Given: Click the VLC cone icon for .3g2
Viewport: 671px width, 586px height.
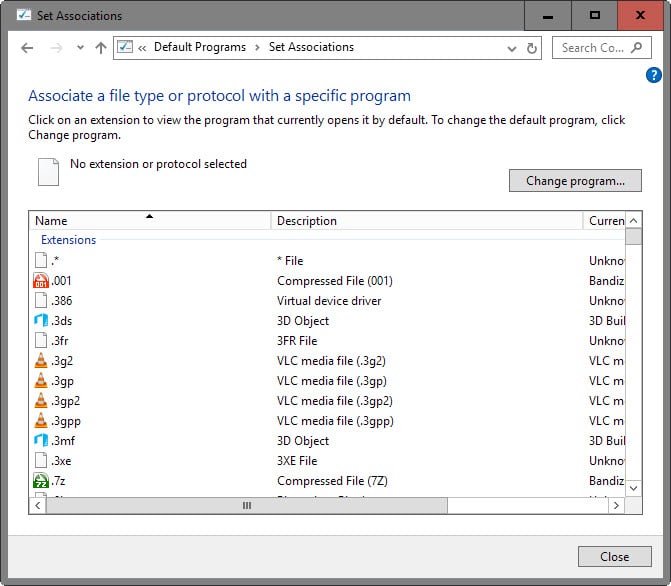Looking at the screenshot, I should pyautogui.click(x=41, y=361).
